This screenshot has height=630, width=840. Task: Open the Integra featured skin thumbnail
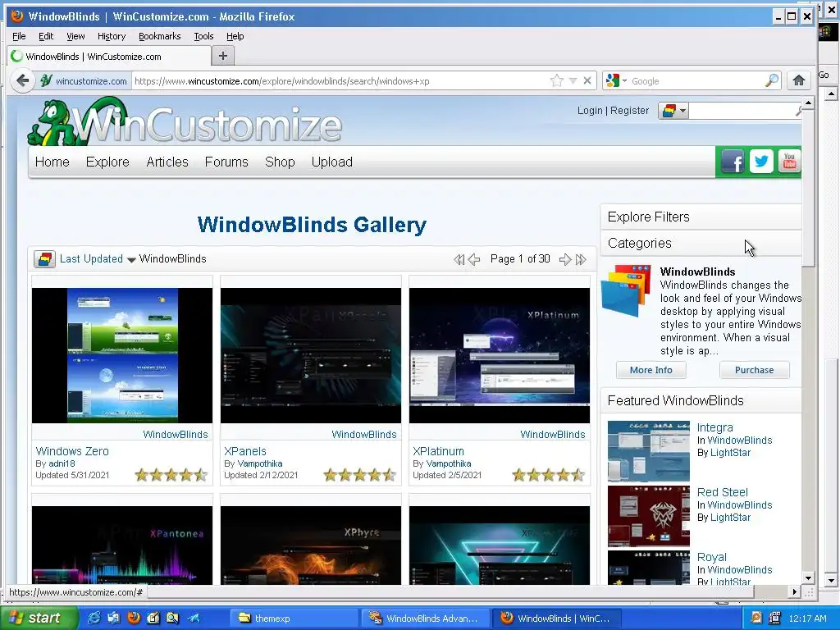(649, 451)
